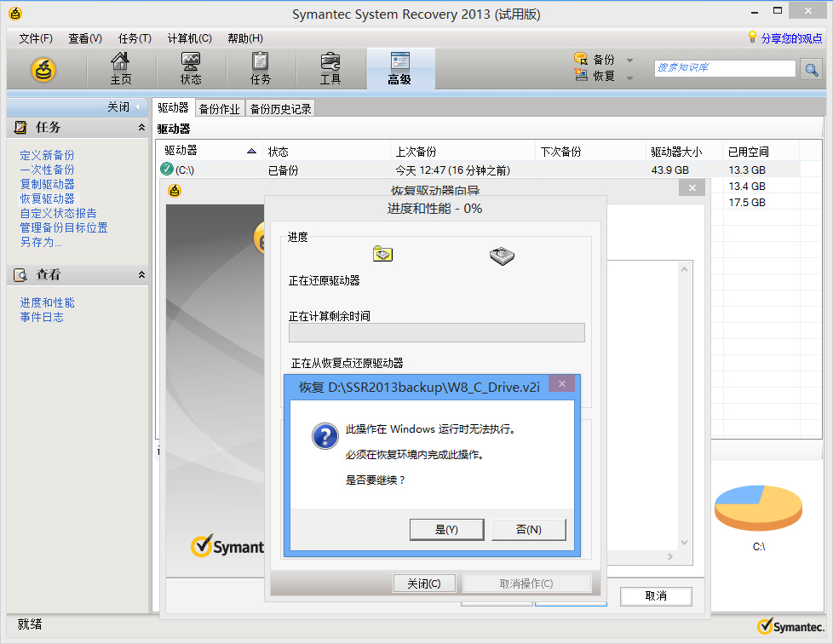Sort by the 驱动器 column header
This screenshot has width=833, height=644.
point(210,151)
